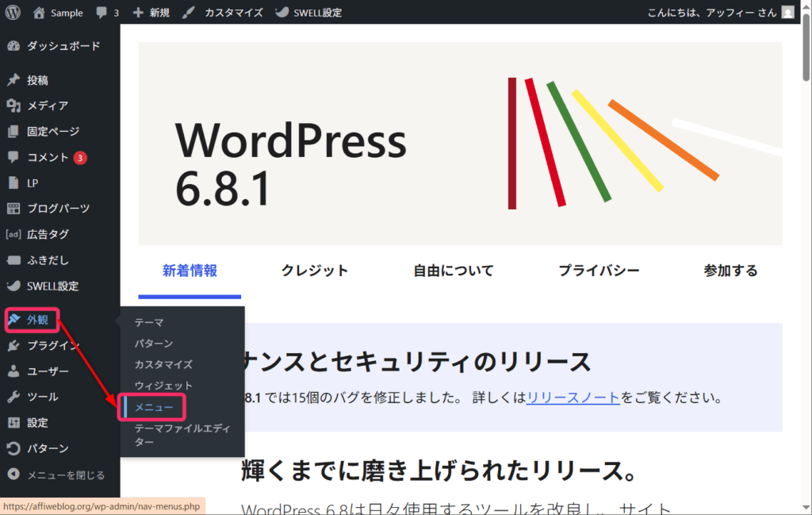Click the plug icon beside プラグイン

coord(13,345)
